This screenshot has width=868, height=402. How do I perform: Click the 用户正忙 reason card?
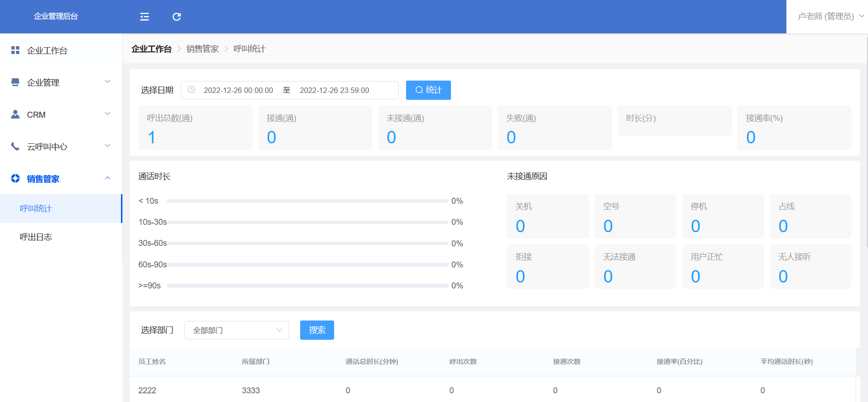723,266
